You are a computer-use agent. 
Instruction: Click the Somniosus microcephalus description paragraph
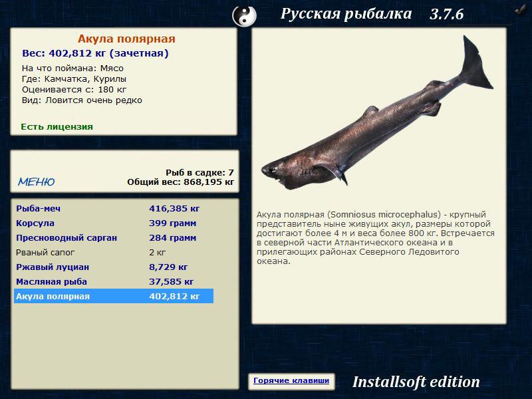coord(375,237)
